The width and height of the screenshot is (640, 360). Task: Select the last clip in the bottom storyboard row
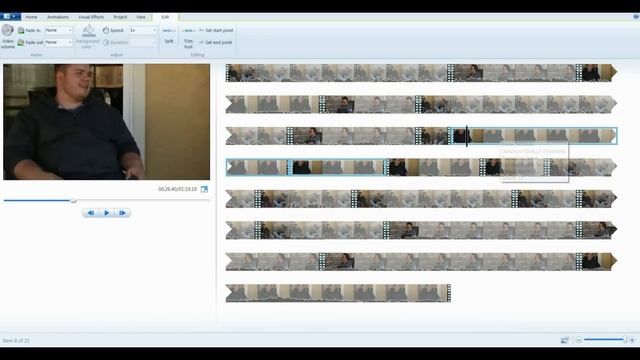tap(338, 293)
